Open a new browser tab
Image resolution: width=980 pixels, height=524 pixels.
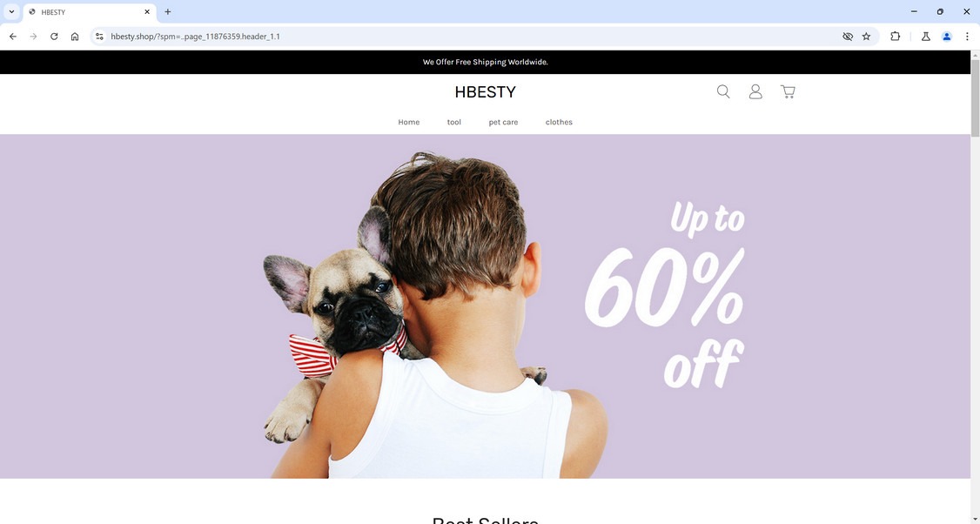(167, 12)
